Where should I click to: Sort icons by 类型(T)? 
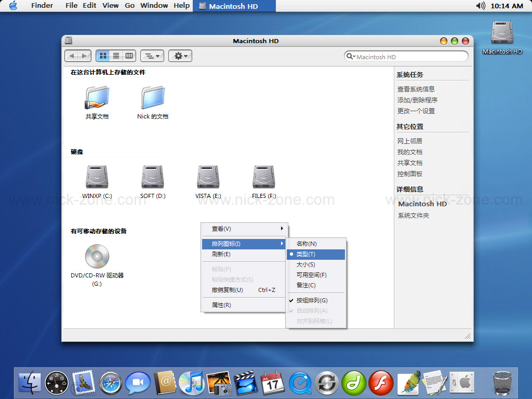(x=316, y=254)
